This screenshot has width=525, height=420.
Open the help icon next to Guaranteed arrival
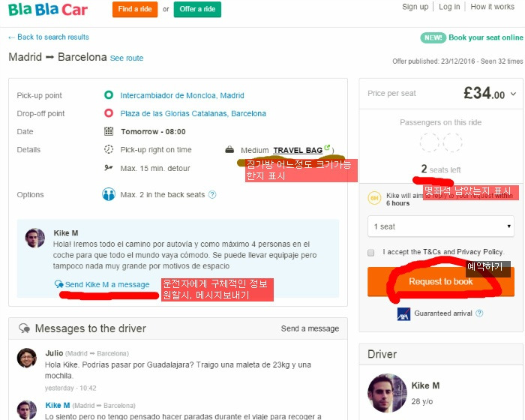pos(479,313)
